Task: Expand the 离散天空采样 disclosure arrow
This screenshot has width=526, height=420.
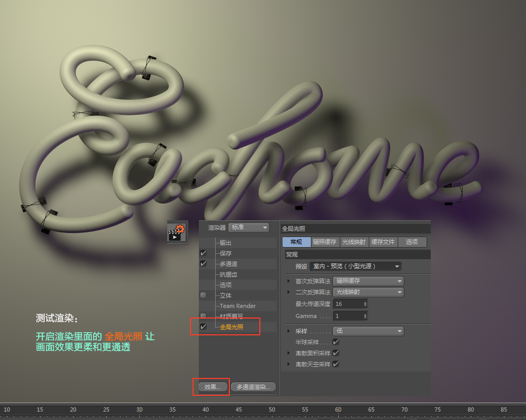Action: point(288,364)
